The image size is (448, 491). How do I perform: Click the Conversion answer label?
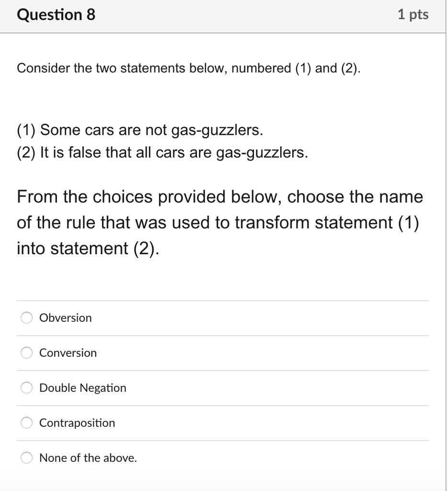[x=68, y=352]
